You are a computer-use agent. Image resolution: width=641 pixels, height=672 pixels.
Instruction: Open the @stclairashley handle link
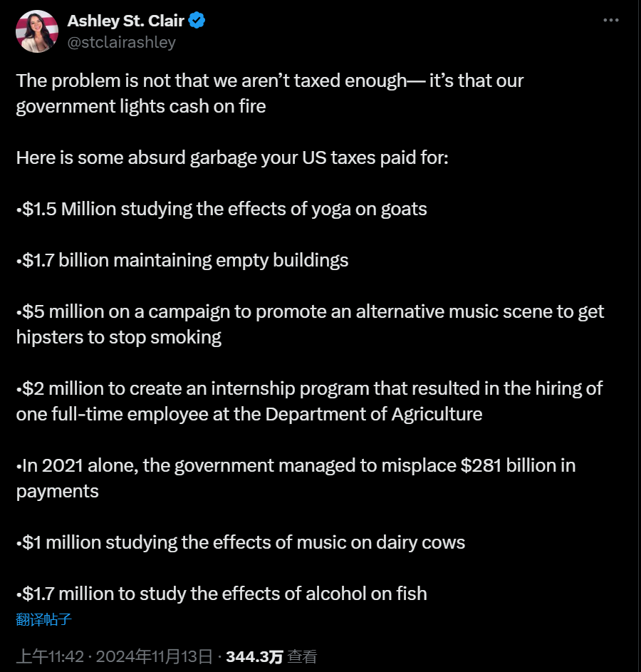point(122,42)
